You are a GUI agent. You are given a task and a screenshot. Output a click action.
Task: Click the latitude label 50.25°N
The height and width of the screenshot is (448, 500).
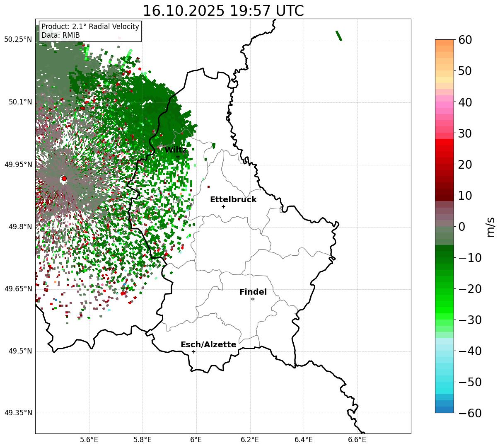point(18,40)
